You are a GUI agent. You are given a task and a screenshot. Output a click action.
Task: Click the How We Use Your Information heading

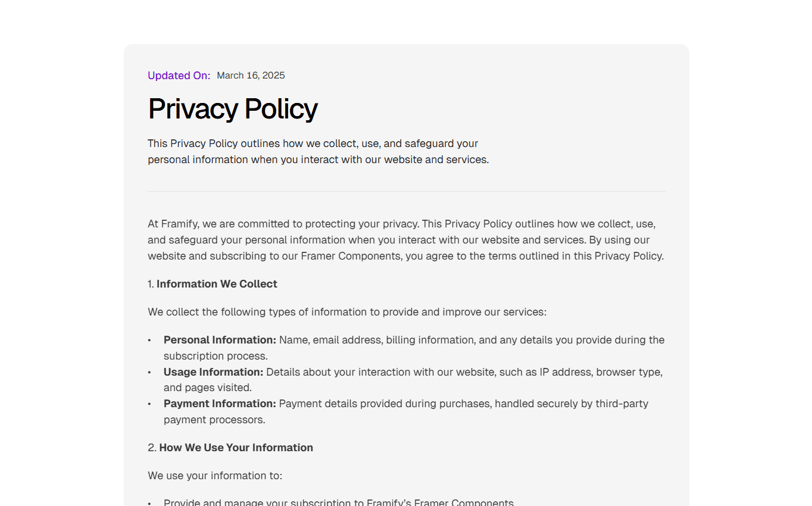236,448
